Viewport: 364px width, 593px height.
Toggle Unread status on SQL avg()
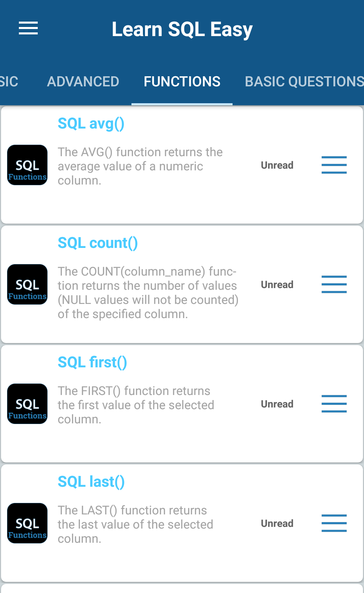[x=277, y=165]
